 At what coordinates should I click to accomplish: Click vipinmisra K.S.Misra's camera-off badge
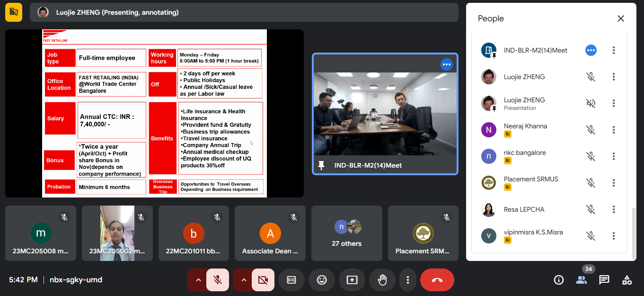[x=508, y=240]
